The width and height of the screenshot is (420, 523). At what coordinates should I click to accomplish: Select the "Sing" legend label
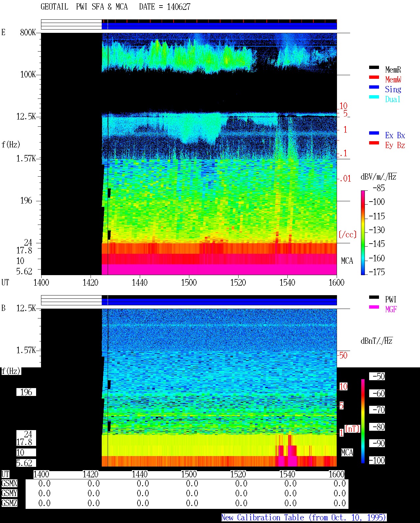click(x=393, y=89)
